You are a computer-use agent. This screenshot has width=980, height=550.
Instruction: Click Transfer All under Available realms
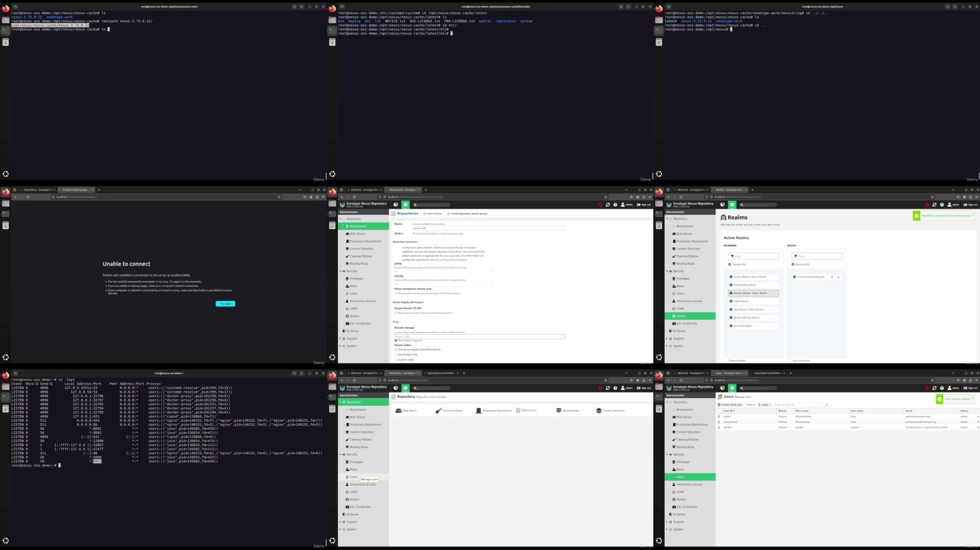pos(737,264)
